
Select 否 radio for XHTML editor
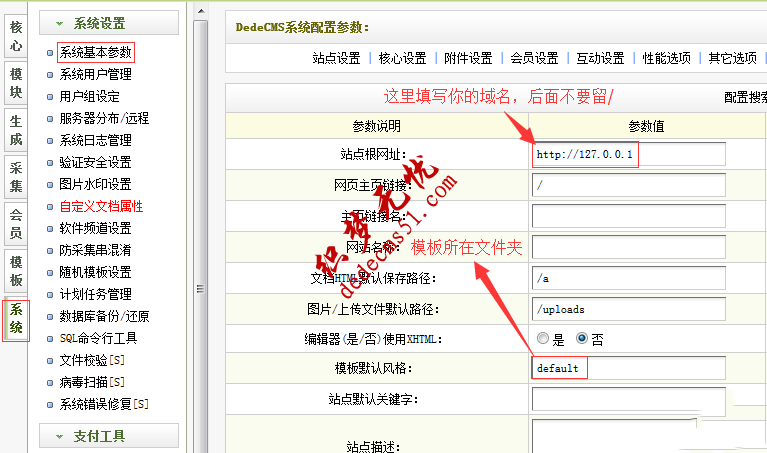coord(582,338)
